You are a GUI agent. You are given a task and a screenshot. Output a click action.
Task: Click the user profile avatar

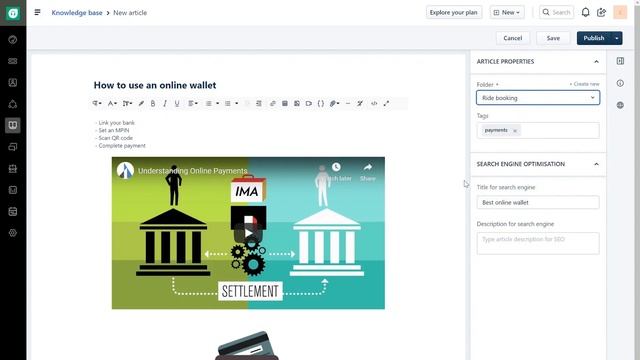click(x=620, y=13)
